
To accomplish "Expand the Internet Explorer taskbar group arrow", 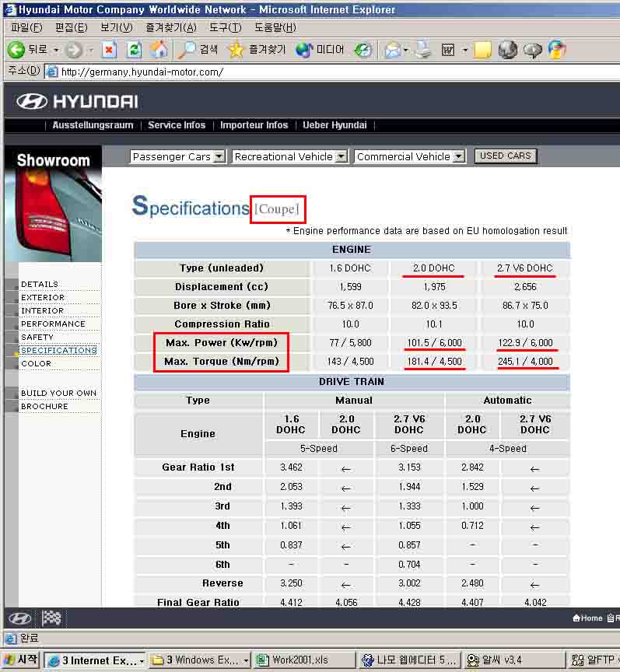I will [142, 660].
